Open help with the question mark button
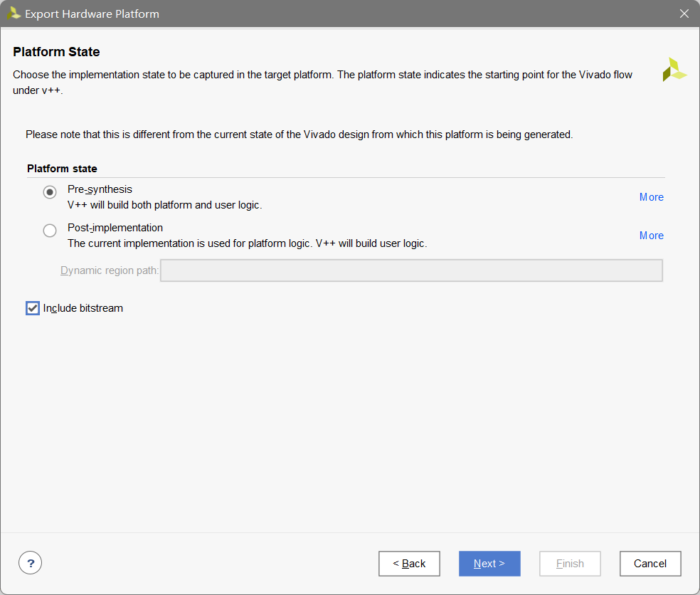 coord(31,564)
